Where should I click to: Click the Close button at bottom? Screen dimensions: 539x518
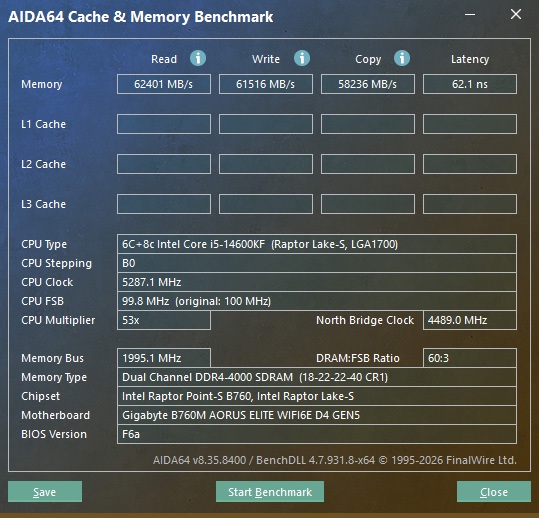(x=494, y=492)
